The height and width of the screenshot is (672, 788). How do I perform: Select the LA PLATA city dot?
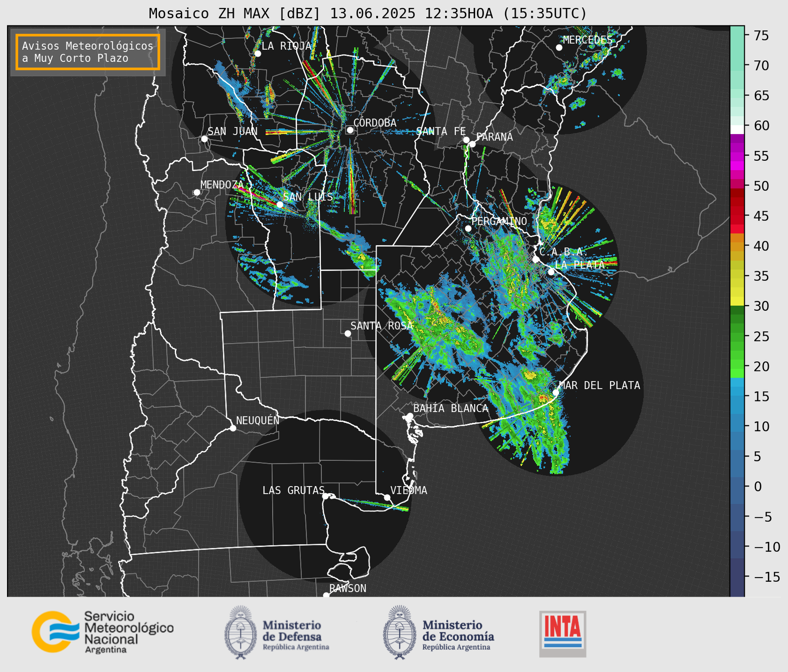pyautogui.click(x=551, y=272)
